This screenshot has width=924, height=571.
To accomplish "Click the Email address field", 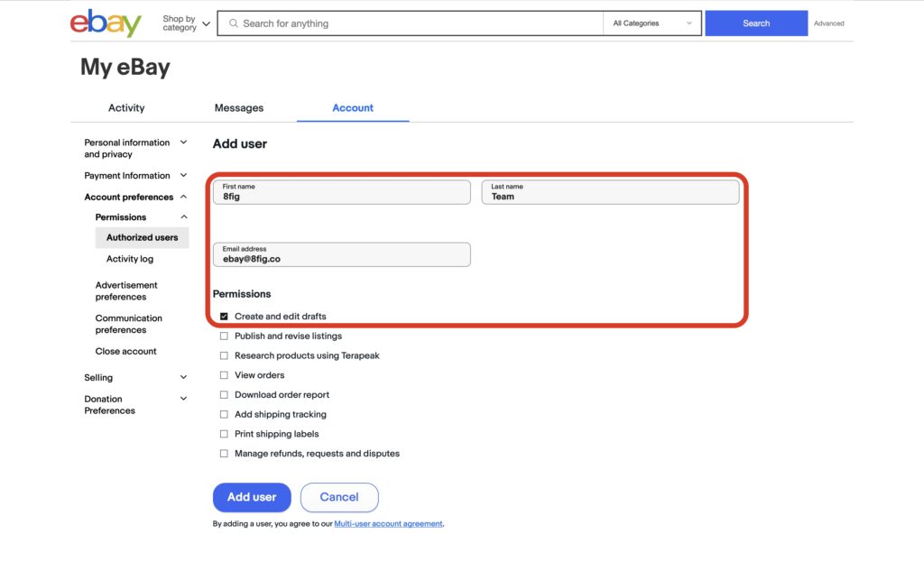I will (x=342, y=254).
